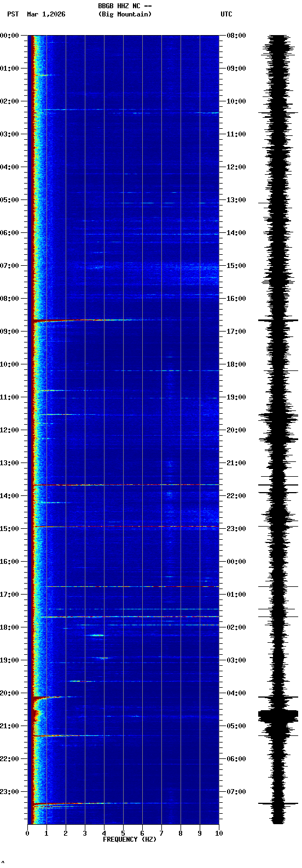The image size is (302, 868).
Task: Click the UTC time label 00:00
Action: point(236,562)
